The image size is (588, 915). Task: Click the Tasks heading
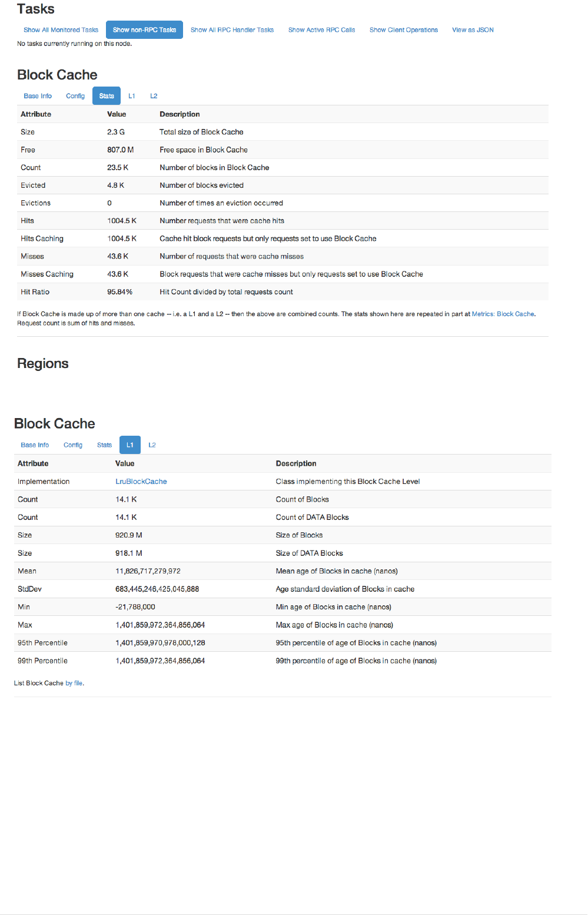(36, 9)
